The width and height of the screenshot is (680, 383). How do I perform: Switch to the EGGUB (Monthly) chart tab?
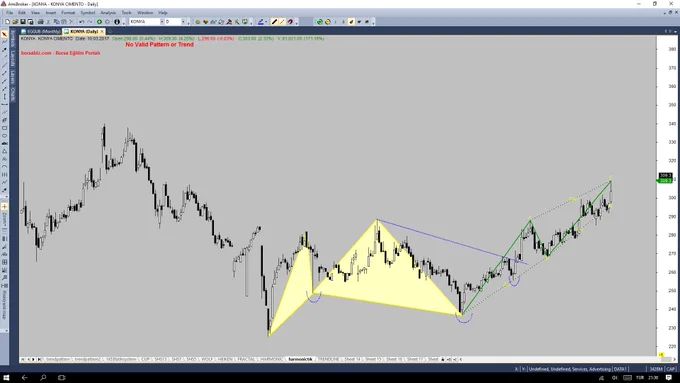coord(41,32)
